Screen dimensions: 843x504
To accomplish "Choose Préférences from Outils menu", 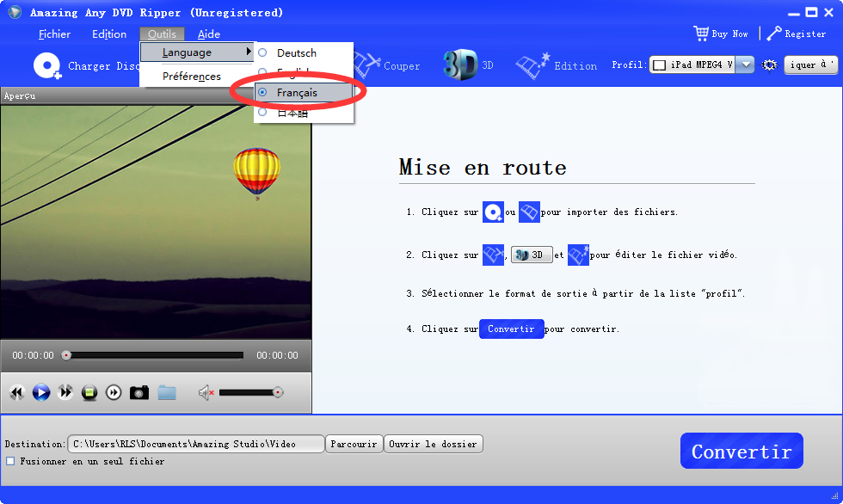I will [x=197, y=76].
